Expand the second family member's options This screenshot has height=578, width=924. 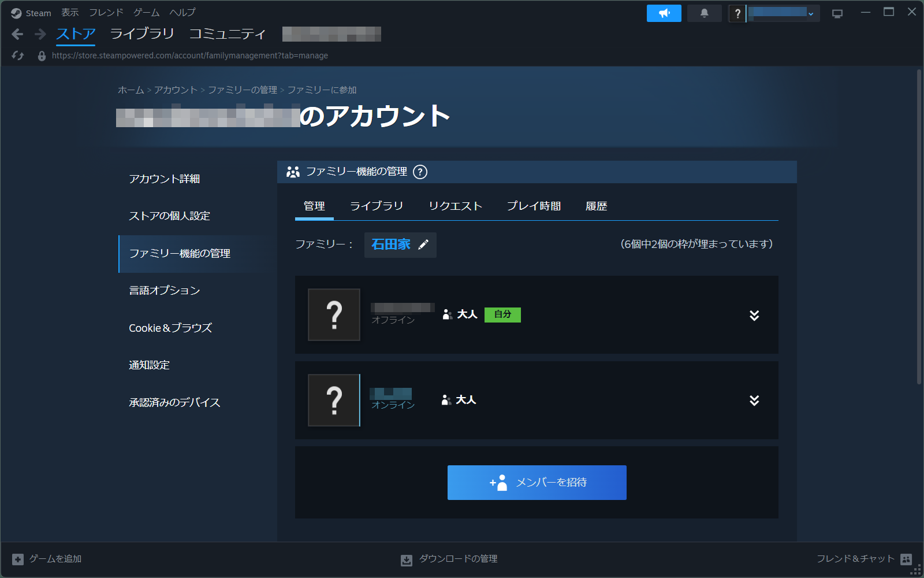pos(754,400)
